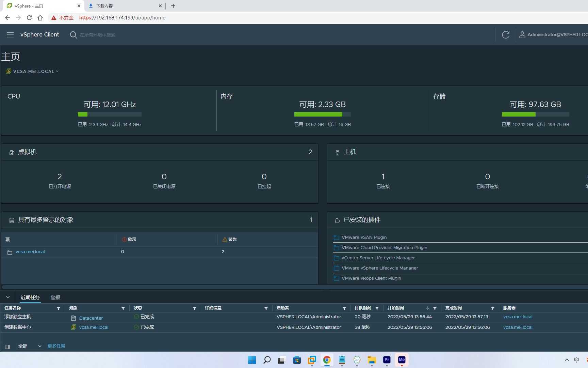The height and width of the screenshot is (368, 588).
Task: Switch to the 近期任务 tab
Action: coord(30,297)
